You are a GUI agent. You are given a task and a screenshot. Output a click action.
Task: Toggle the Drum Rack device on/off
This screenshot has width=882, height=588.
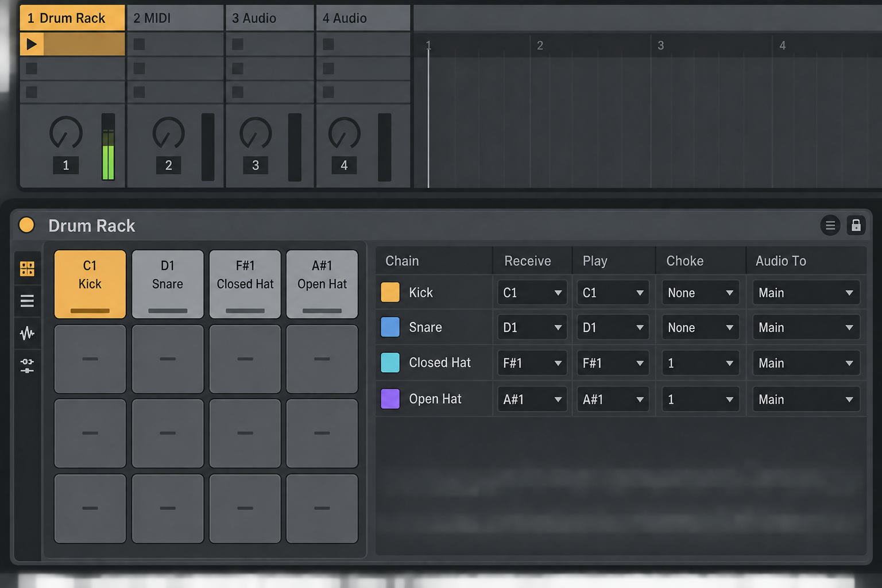coord(26,225)
